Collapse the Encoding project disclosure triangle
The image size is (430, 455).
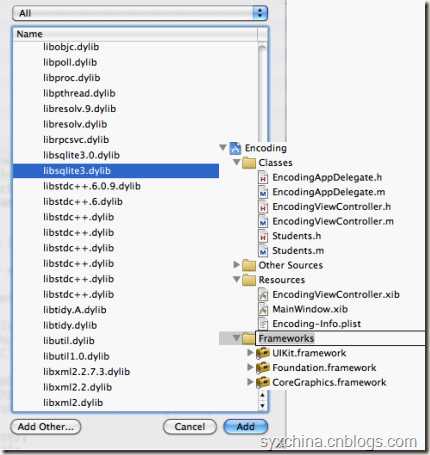pyautogui.click(x=223, y=147)
